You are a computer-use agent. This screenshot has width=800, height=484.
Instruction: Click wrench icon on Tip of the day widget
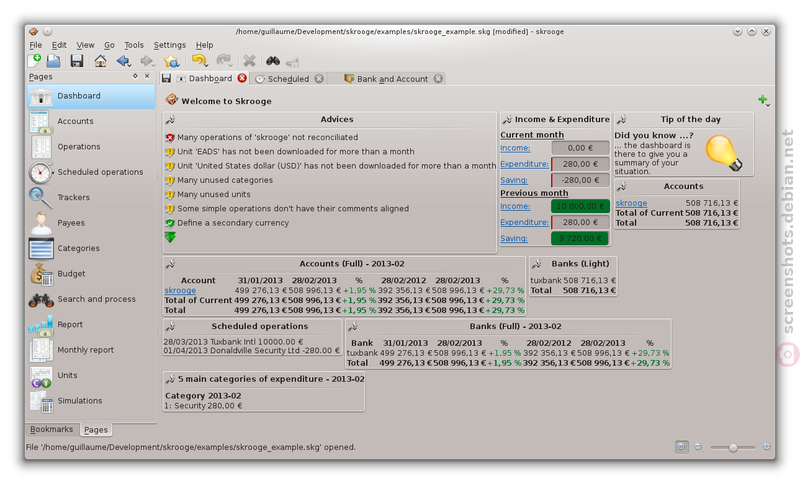(x=621, y=119)
